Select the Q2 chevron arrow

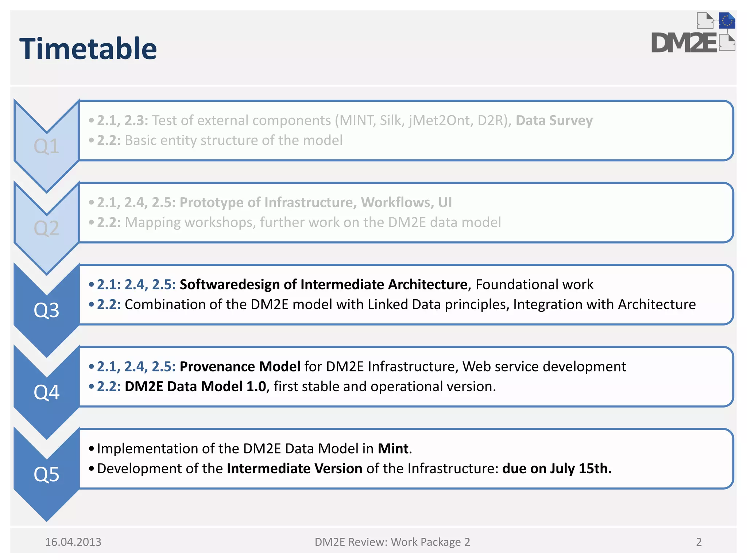46,229
